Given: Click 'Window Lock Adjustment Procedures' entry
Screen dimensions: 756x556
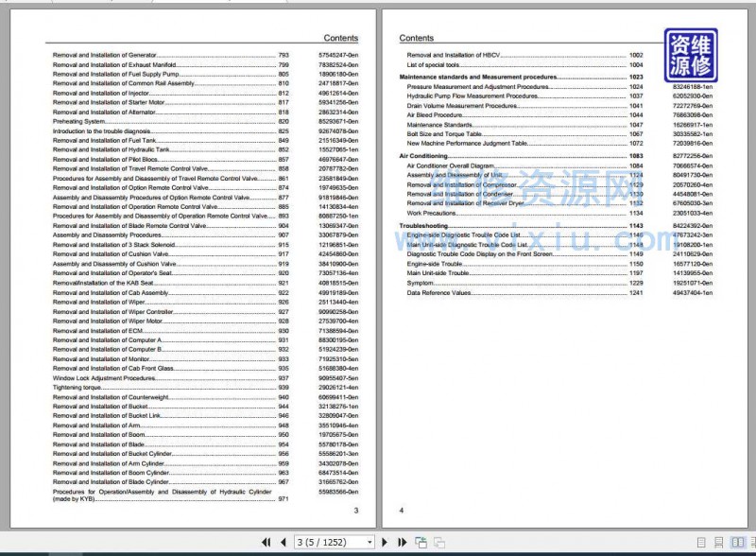Looking at the screenshot, I should pos(104,378).
